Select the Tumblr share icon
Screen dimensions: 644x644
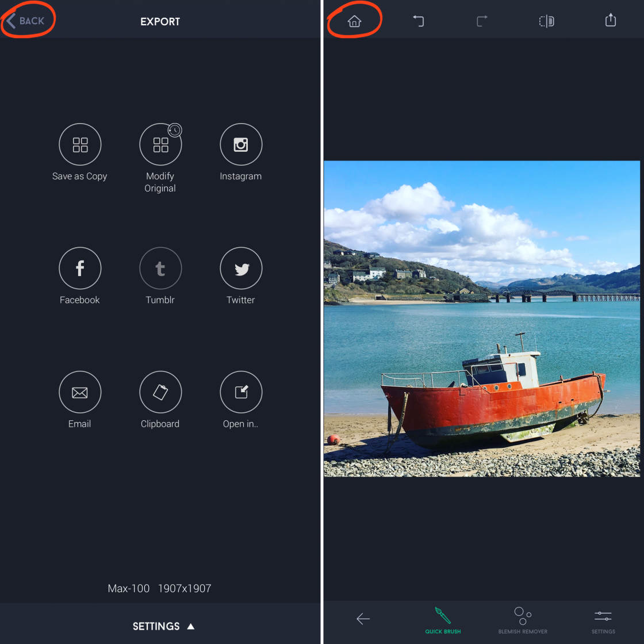[160, 268]
